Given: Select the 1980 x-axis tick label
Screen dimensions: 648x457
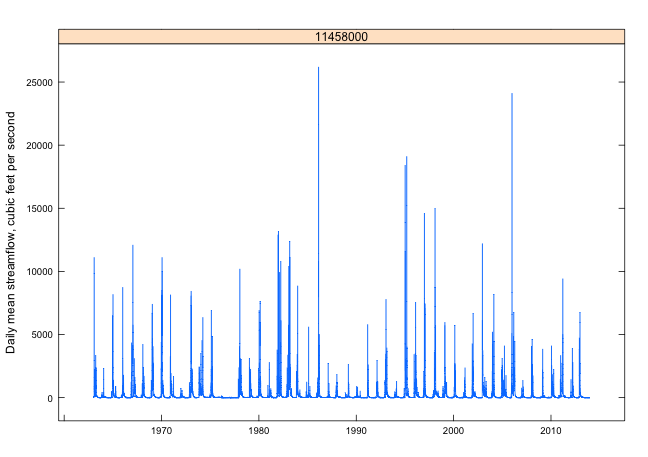Looking at the screenshot, I should pyautogui.click(x=259, y=431).
